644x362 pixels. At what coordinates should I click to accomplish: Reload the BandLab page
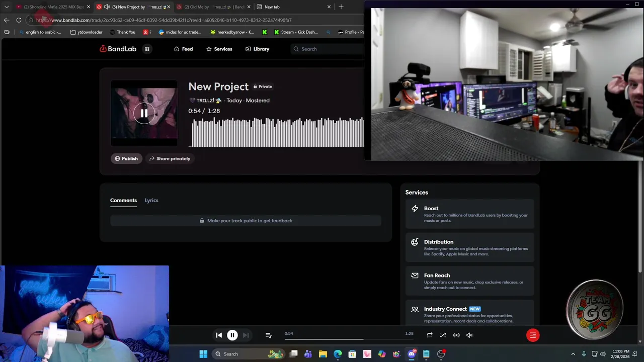[19, 20]
